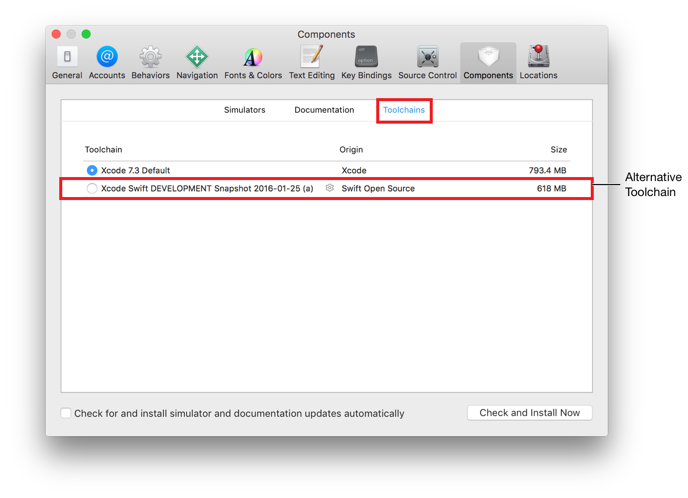Select the Swift DEVELOPMENT Snapshot radio button

92,189
